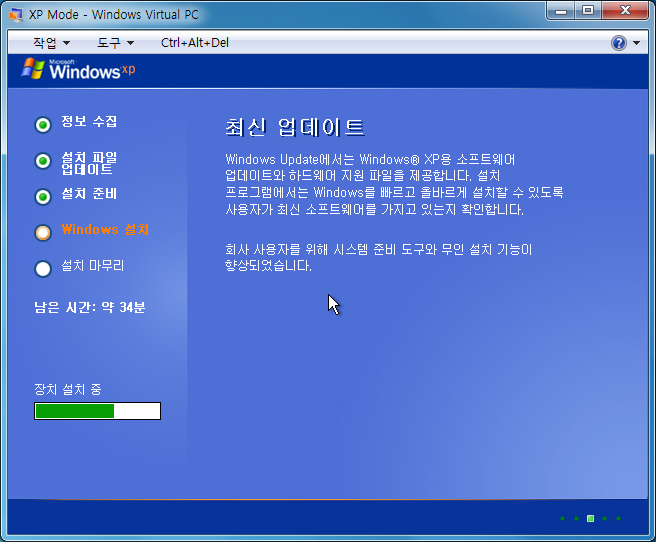Open the 도구 menu
This screenshot has height=542, width=656.
tap(115, 43)
